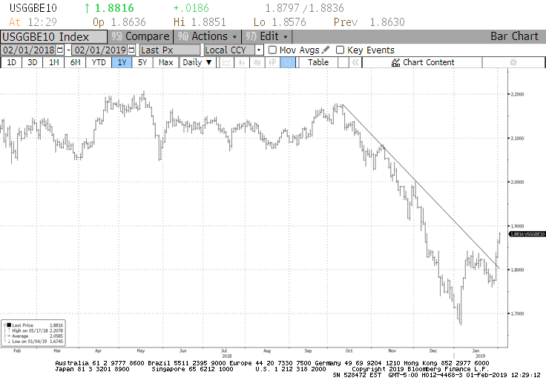Open calendar picker for start date 02/01/2018
The image size is (546, 392).
61,50
